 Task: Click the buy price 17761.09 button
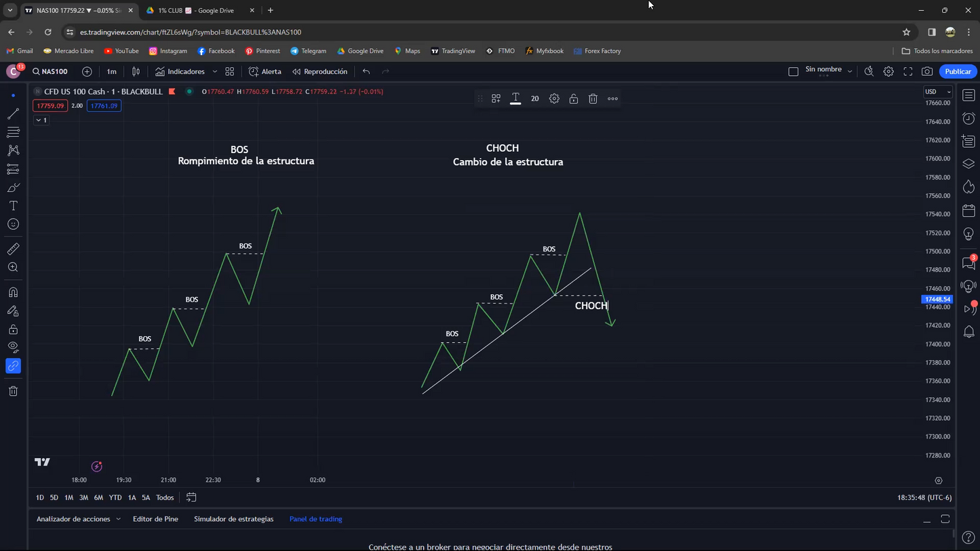pyautogui.click(x=104, y=106)
